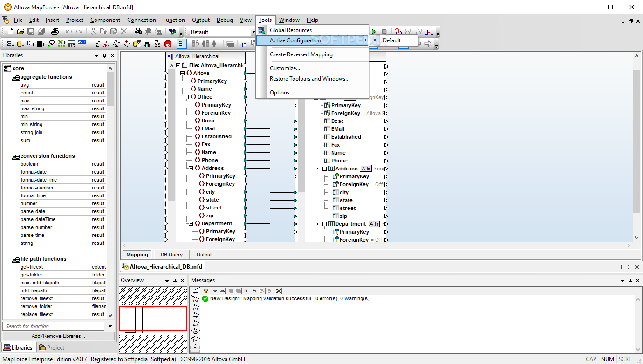Toggle the highlighted show connections button
The height and width of the screenshot is (364, 643).
click(x=181, y=44)
